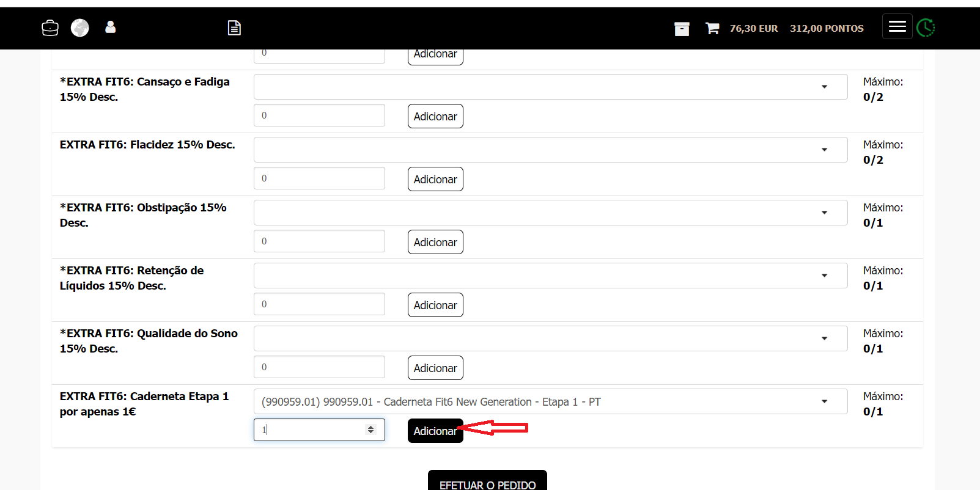Click the Cansaço e Fadiga quantity field
This screenshot has height=490, width=980.
pyautogui.click(x=319, y=115)
